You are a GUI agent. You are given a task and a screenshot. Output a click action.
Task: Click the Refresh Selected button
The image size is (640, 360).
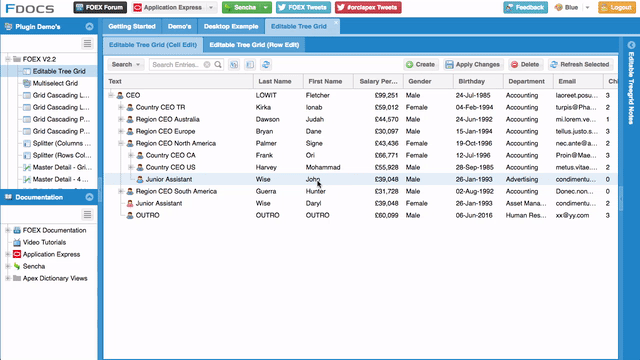click(580, 64)
